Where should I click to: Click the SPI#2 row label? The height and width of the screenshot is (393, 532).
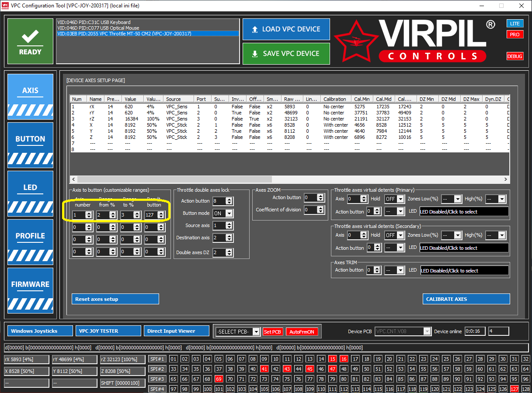coord(157,369)
